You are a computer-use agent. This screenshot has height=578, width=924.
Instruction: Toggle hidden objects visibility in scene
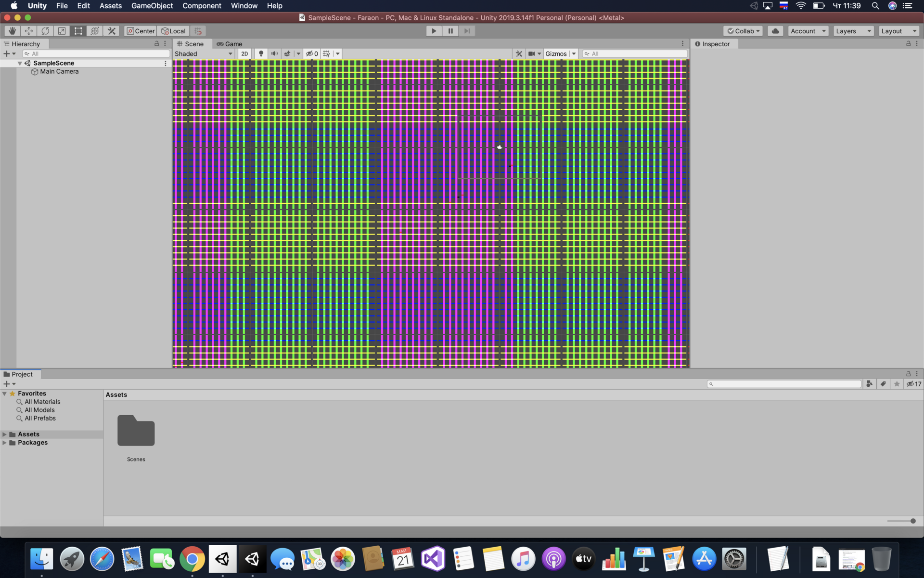pyautogui.click(x=312, y=53)
